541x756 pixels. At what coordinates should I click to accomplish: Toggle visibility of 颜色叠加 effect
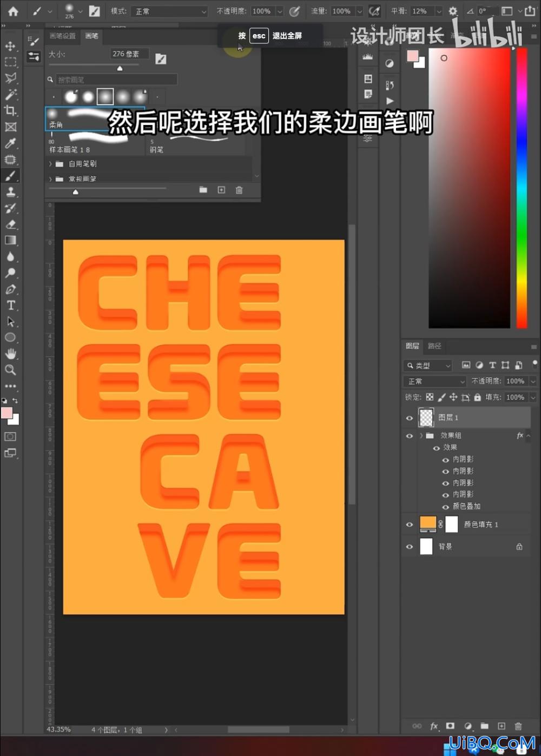[446, 507]
